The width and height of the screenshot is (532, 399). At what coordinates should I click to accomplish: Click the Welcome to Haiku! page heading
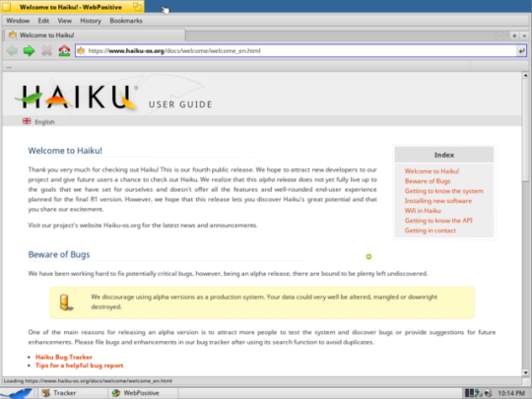tap(65, 151)
